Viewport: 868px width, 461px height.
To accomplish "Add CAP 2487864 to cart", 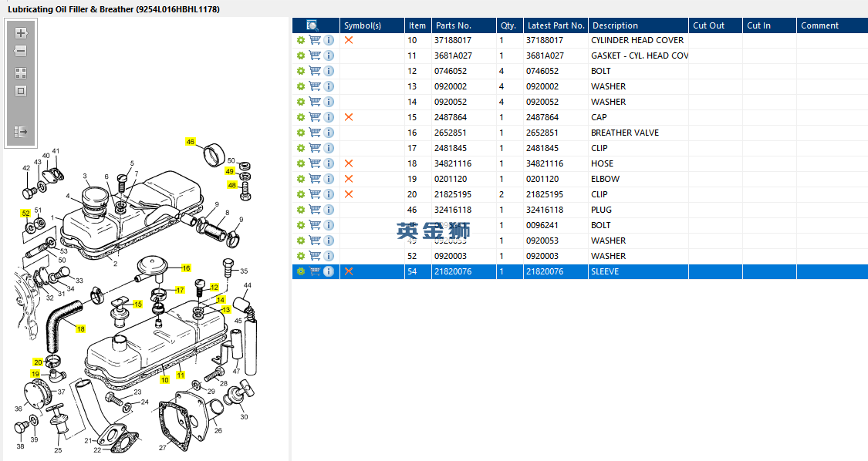I will point(315,116).
